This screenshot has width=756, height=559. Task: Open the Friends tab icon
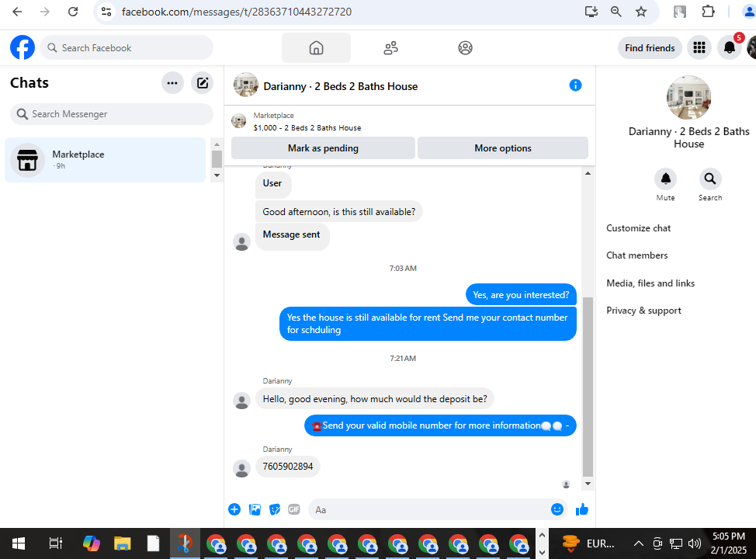point(390,48)
